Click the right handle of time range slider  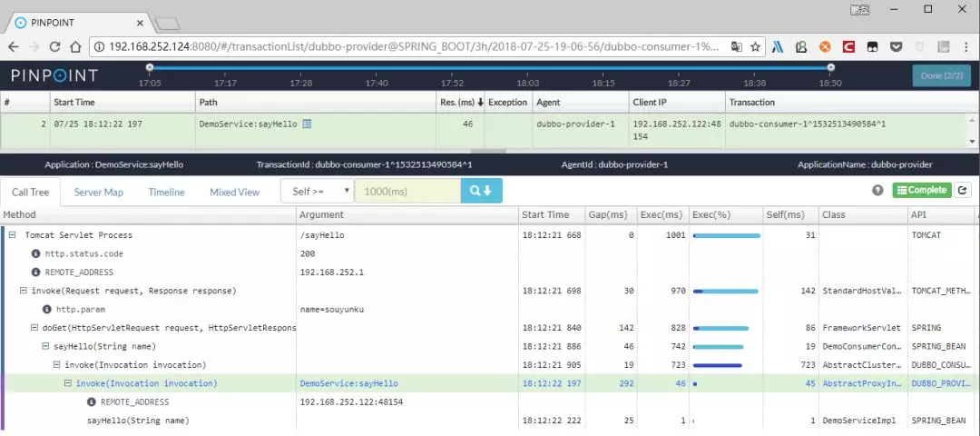click(x=830, y=67)
